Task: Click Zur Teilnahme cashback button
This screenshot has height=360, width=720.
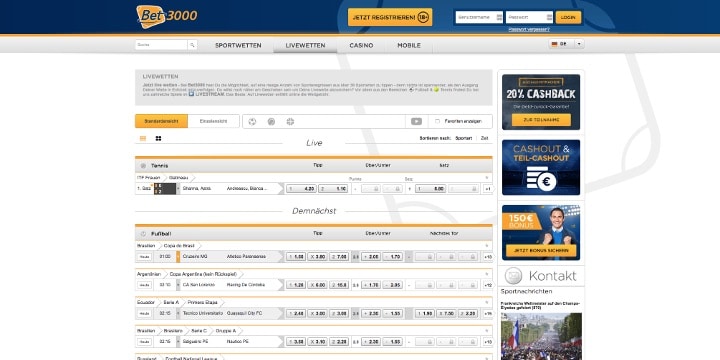Action: pos(541,120)
